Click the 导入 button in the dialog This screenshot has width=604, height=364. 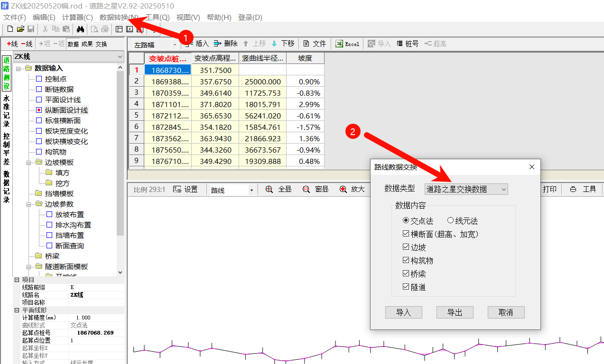point(403,312)
